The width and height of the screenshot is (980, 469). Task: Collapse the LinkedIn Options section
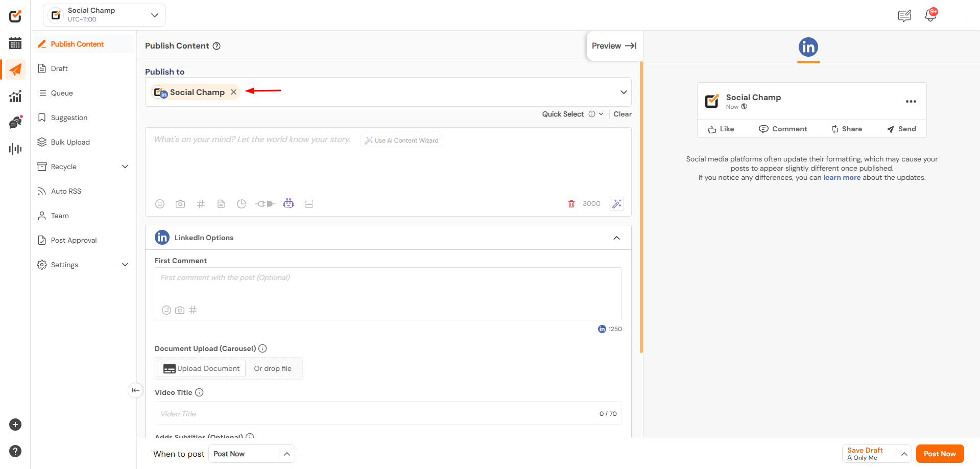(x=617, y=238)
